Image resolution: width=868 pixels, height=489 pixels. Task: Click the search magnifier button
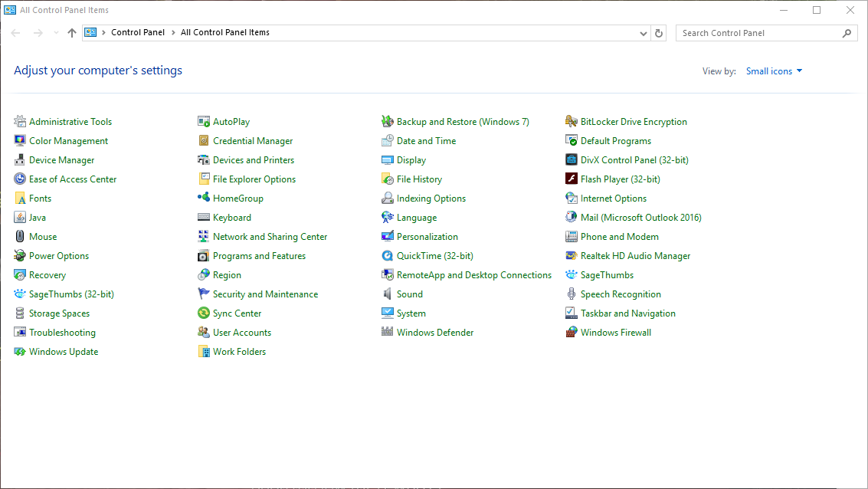coord(847,33)
